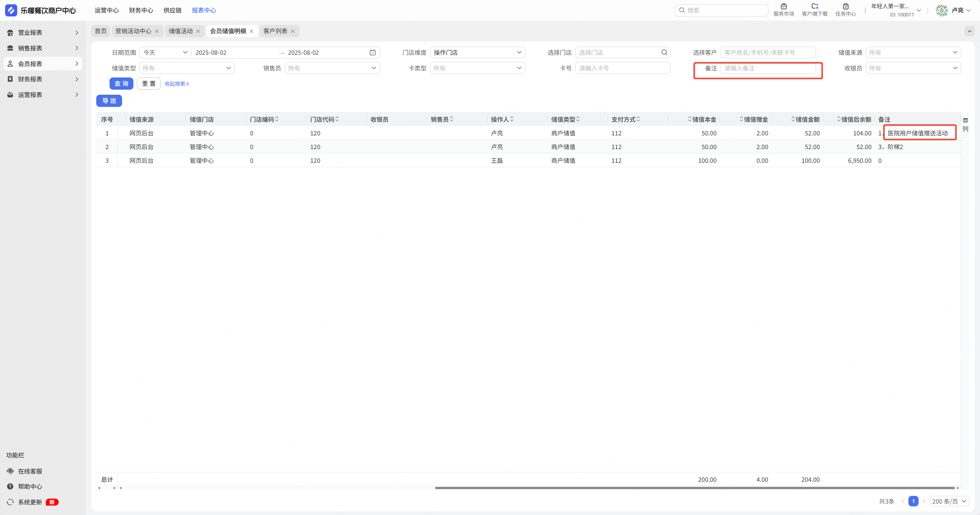Open 200 条/页 page size dropdown
The width and height of the screenshot is (980, 515).
pos(949,501)
